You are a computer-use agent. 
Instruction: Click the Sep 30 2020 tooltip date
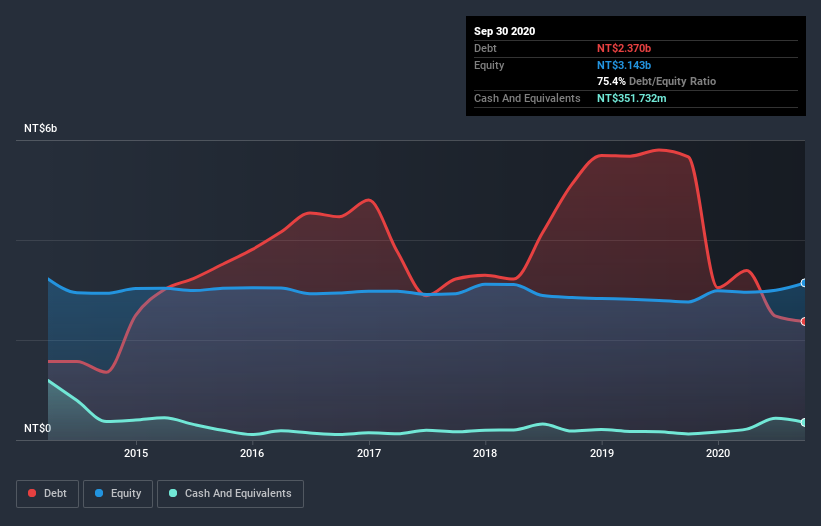tap(504, 31)
